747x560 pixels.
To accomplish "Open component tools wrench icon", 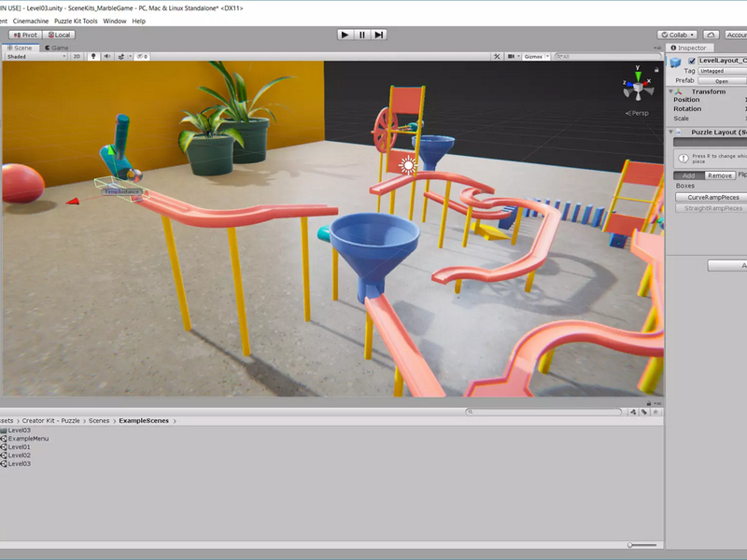I will pyautogui.click(x=497, y=56).
